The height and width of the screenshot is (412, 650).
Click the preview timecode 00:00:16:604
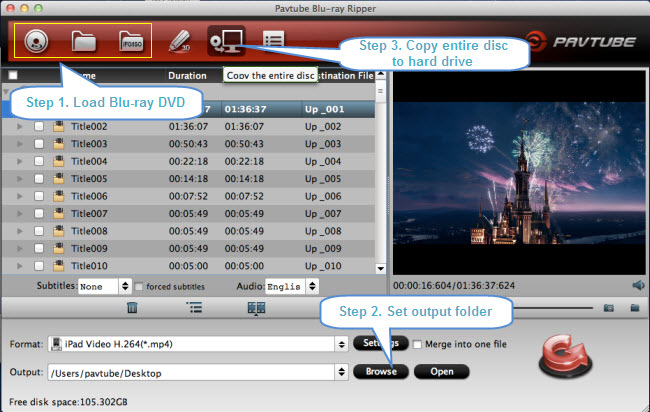click(422, 286)
